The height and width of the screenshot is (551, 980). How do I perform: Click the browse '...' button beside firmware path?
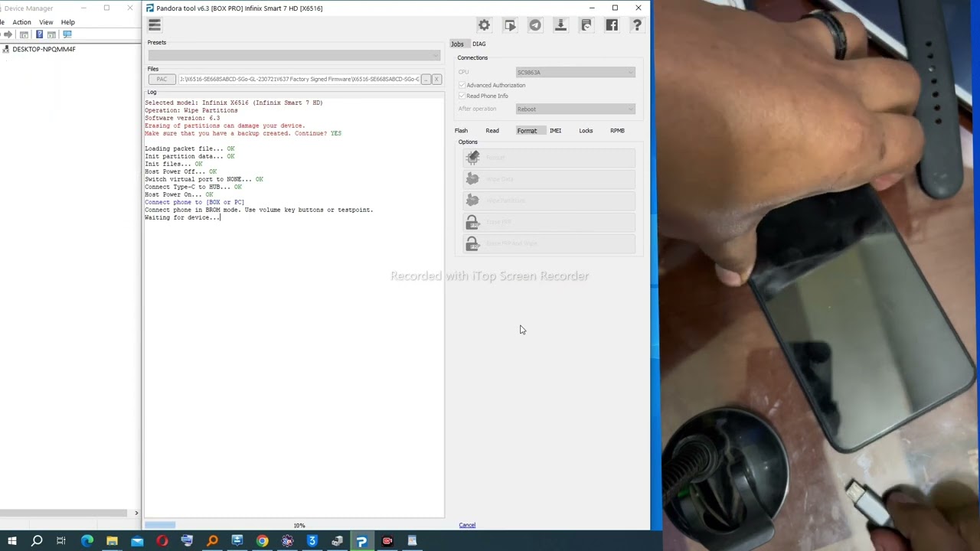click(x=426, y=79)
